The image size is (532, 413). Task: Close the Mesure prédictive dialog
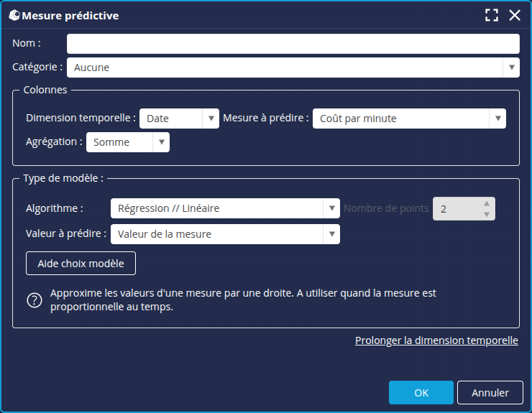click(x=515, y=15)
